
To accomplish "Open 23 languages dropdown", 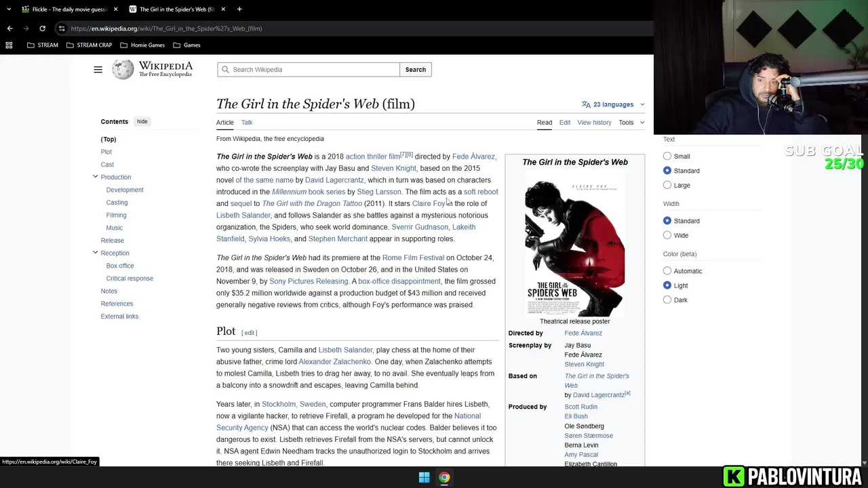I will [614, 104].
